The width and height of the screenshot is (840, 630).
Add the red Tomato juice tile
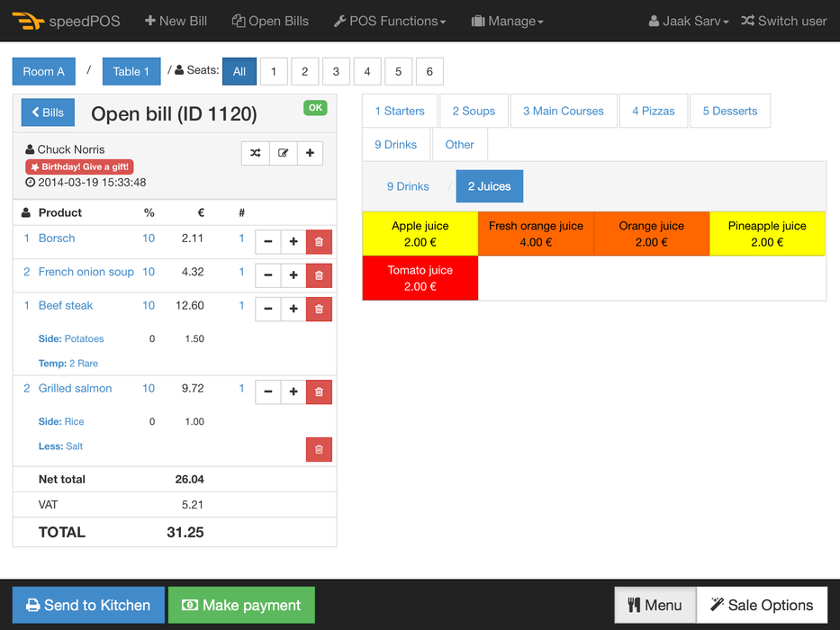(x=420, y=278)
